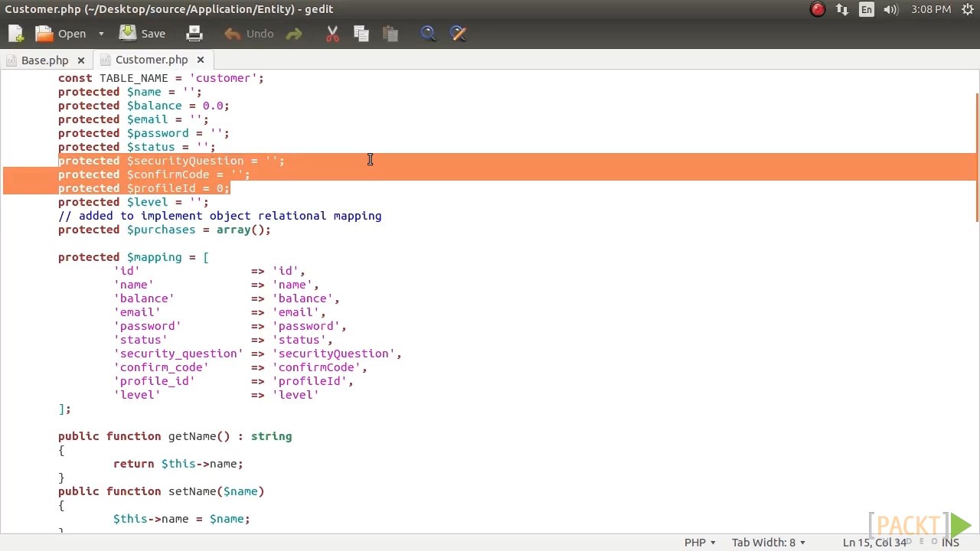Image resolution: width=980 pixels, height=551 pixels.
Task: Print the document using printer icon
Action: (194, 34)
